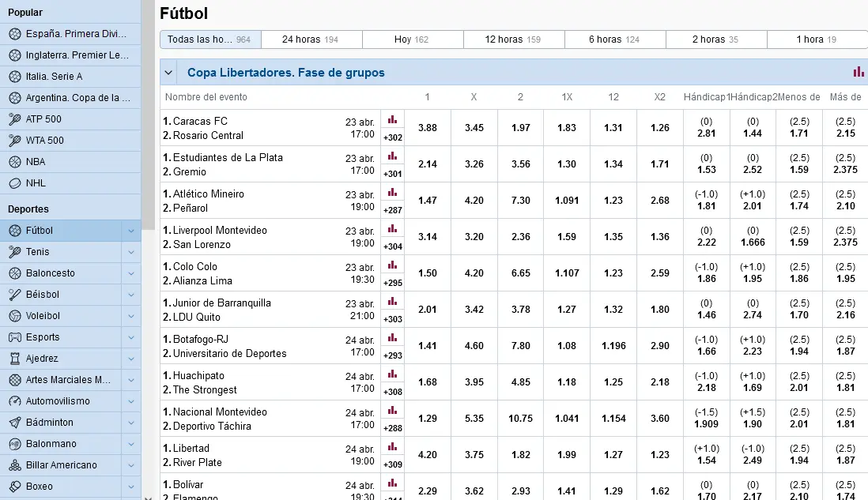Open Copa Libertadores. Fase de grupos link
The height and width of the screenshot is (500, 868).
tap(285, 73)
